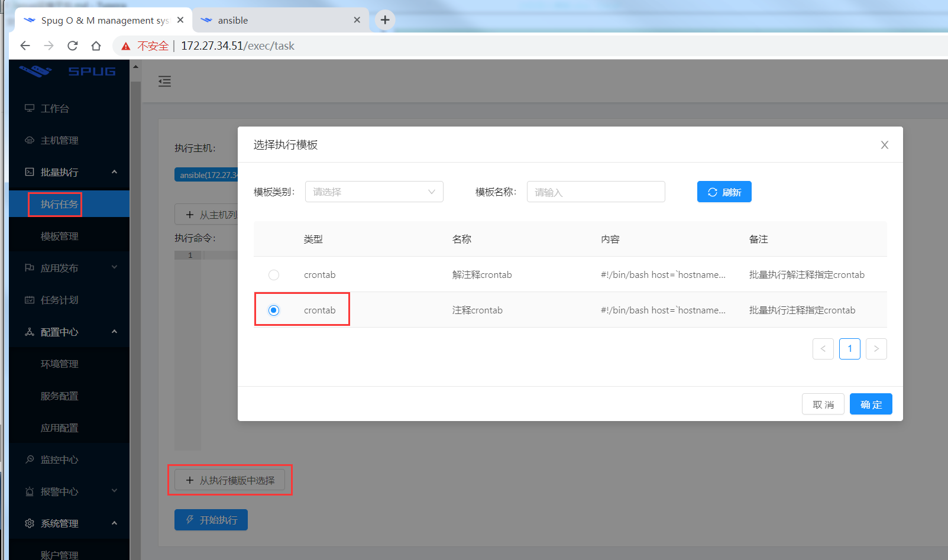Screen dimensions: 948x560
Task: Collapse the 批量执行 sidebar group
Action: coord(69,173)
